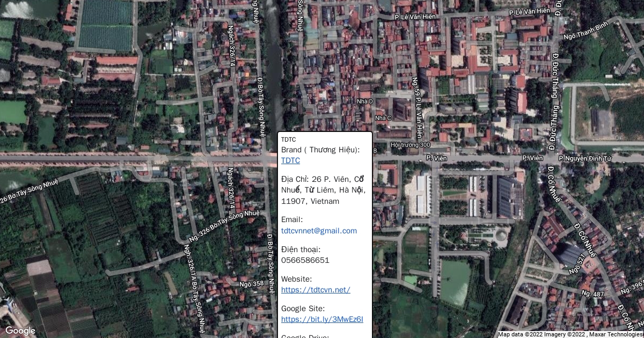
Task: Click the TDTC title in info window
Action: coord(288,139)
